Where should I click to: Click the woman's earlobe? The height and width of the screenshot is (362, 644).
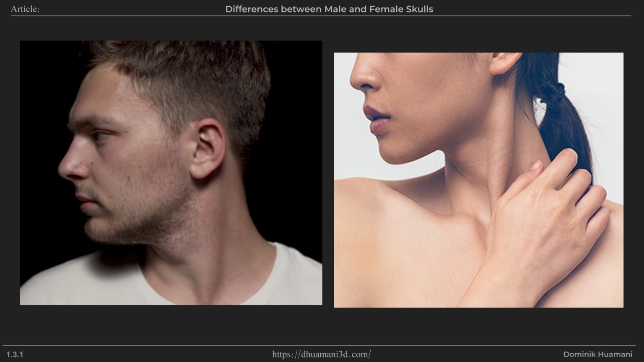click(x=501, y=69)
